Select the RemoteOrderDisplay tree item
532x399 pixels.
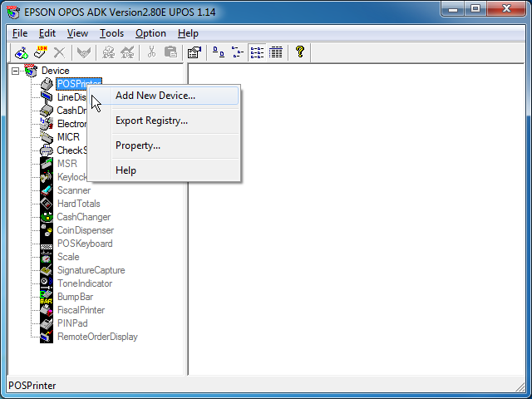(x=97, y=337)
